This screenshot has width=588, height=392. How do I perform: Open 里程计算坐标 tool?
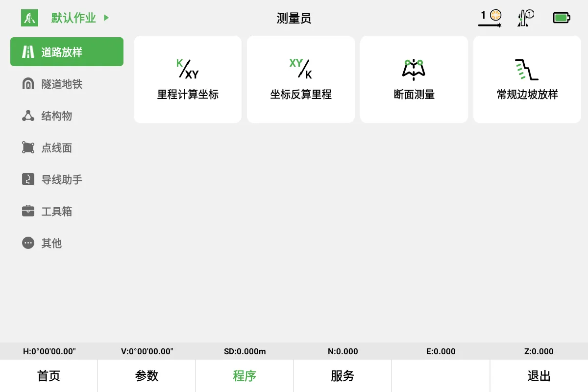point(188,79)
